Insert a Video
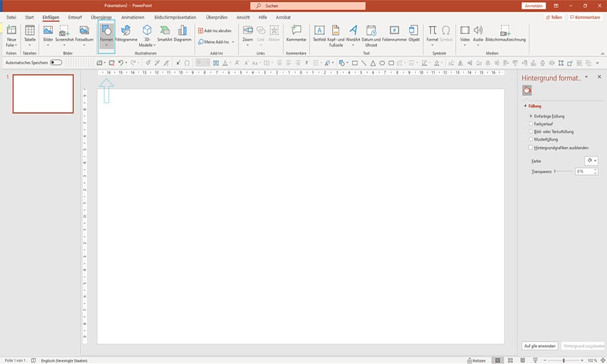 [x=465, y=36]
